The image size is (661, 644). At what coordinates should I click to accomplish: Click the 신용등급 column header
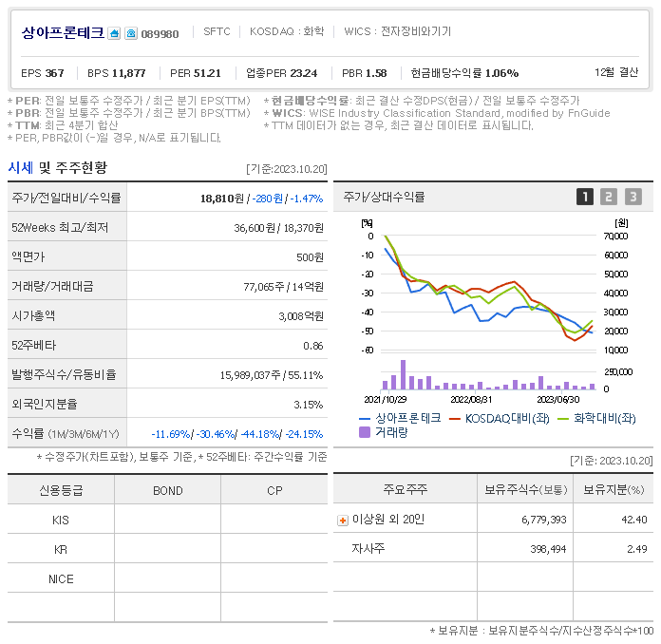(61, 490)
